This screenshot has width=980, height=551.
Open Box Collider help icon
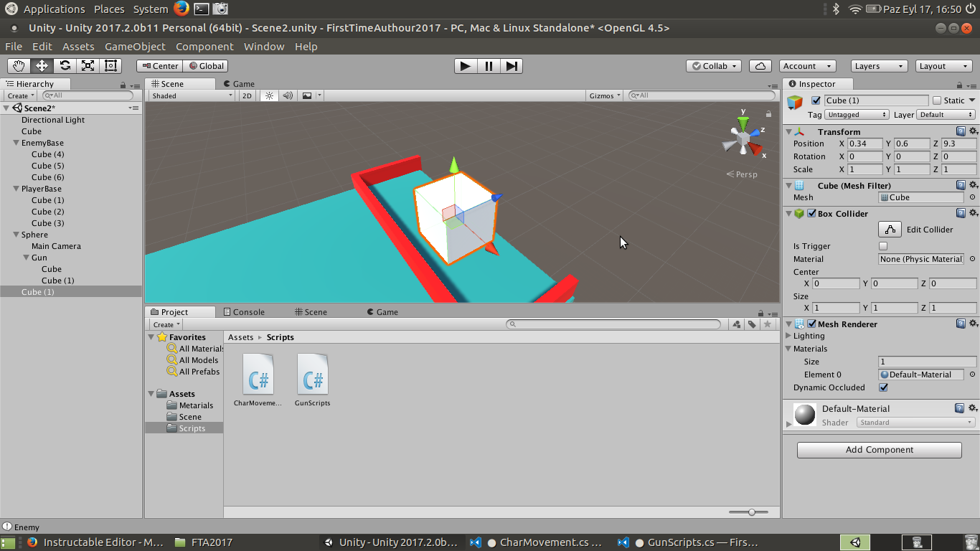pos(961,213)
